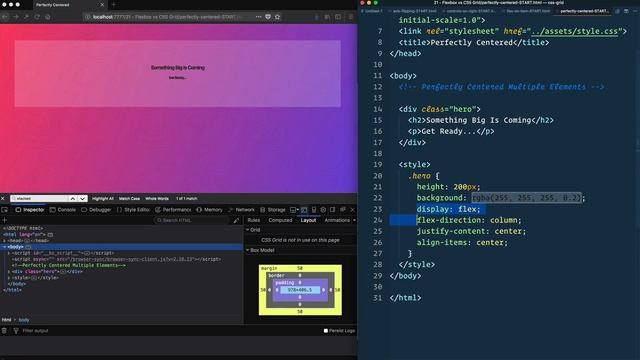This screenshot has width=640, height=360.
Task: Click the browser forward arrow
Action: [16, 17]
